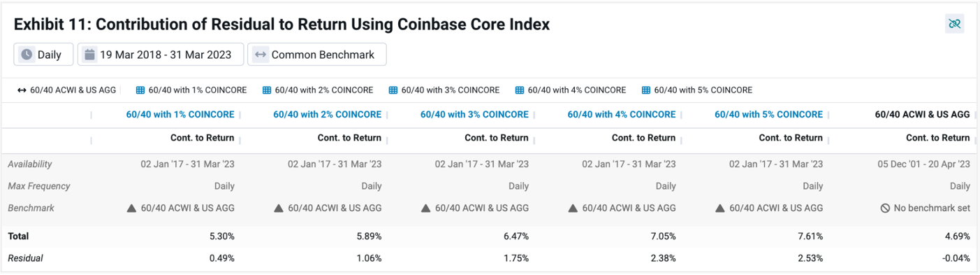The height and width of the screenshot is (275, 980).
Task: Select 60/40 with 4% COINCORE legend item
Action: (x=571, y=90)
